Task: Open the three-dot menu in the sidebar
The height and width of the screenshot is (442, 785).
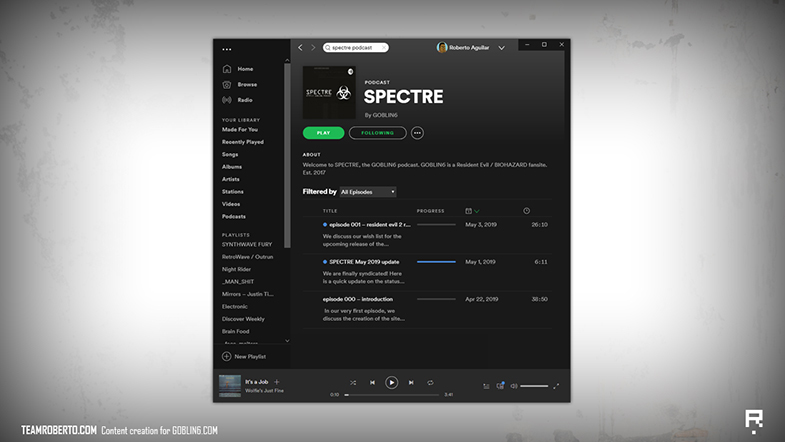Action: pos(227,49)
